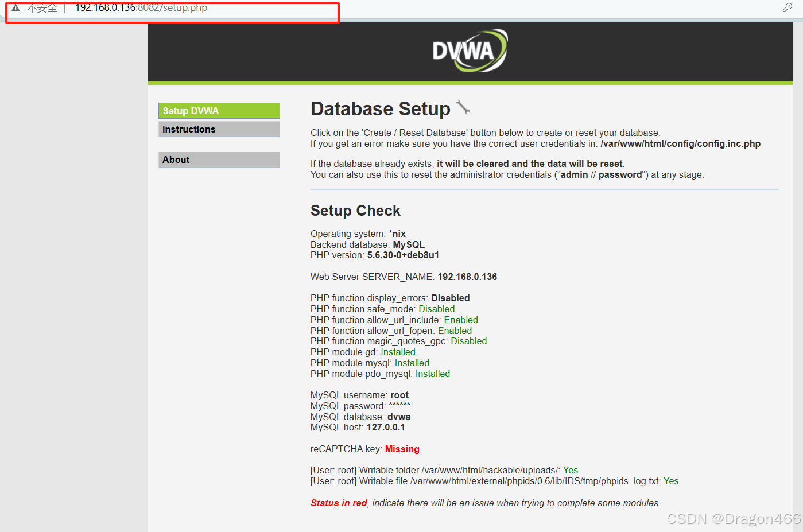Image resolution: width=803 pixels, height=532 pixels.
Task: Click Web Server SERVER_NAME 192.168.0.136 line
Action: 404,277
